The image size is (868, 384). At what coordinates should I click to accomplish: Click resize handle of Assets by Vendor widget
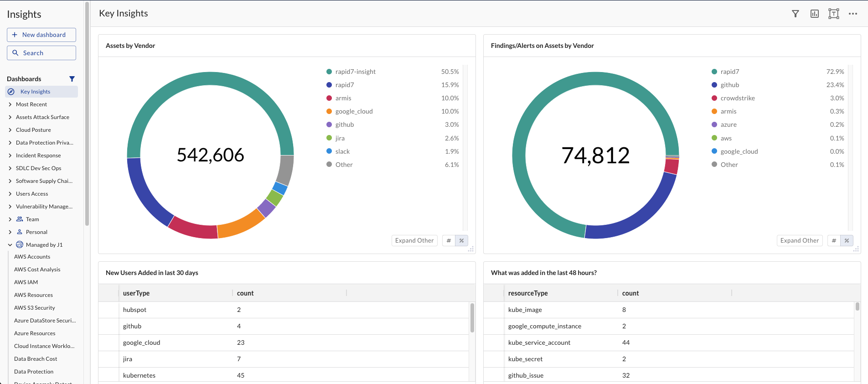click(471, 249)
